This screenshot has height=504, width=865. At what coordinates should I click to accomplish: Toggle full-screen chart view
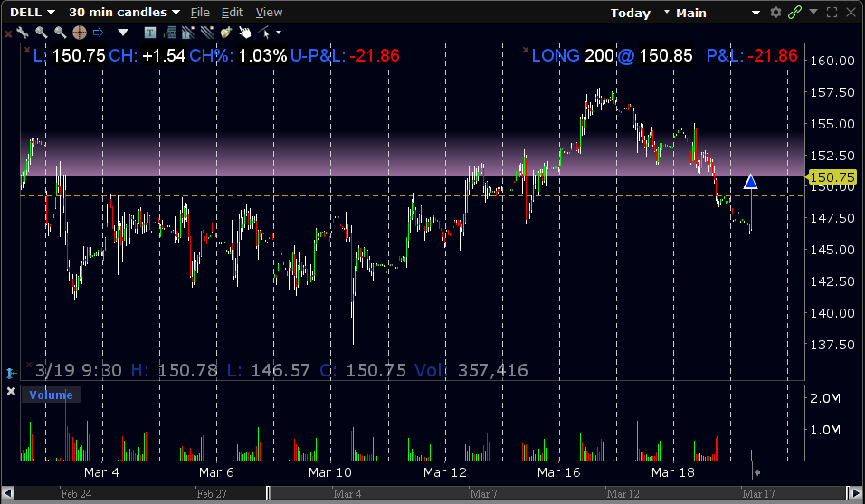click(832, 12)
